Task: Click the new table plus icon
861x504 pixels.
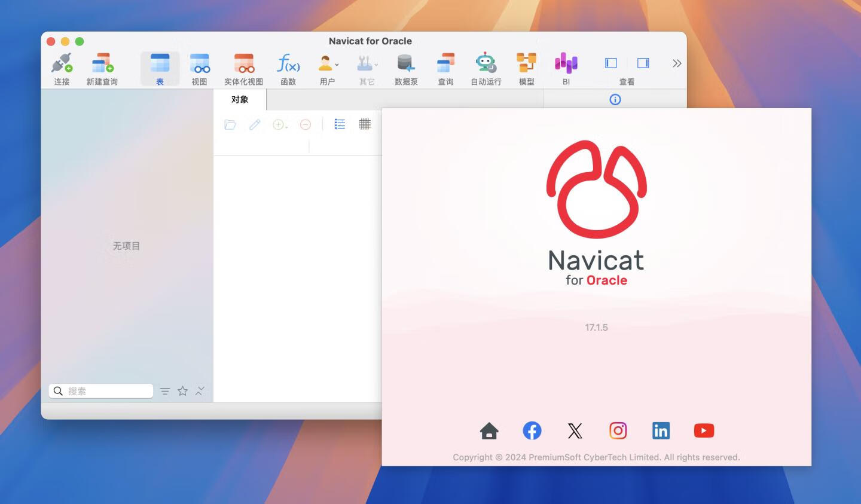Action: tap(280, 124)
